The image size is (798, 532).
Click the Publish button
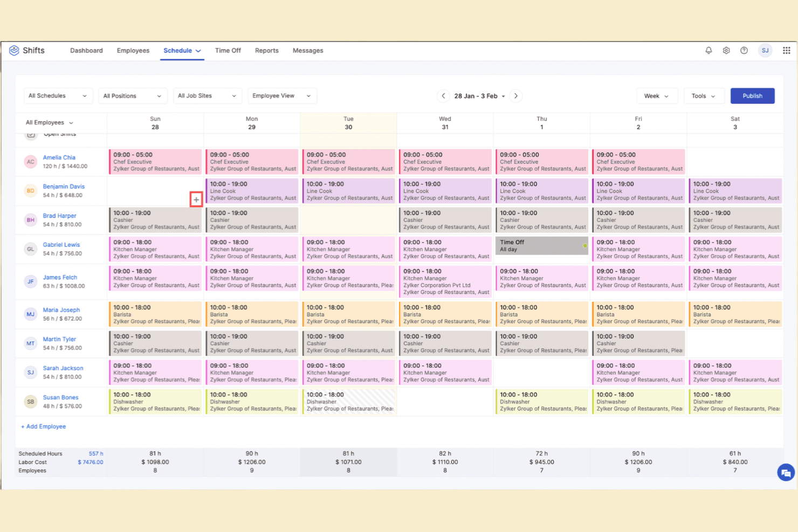752,95
